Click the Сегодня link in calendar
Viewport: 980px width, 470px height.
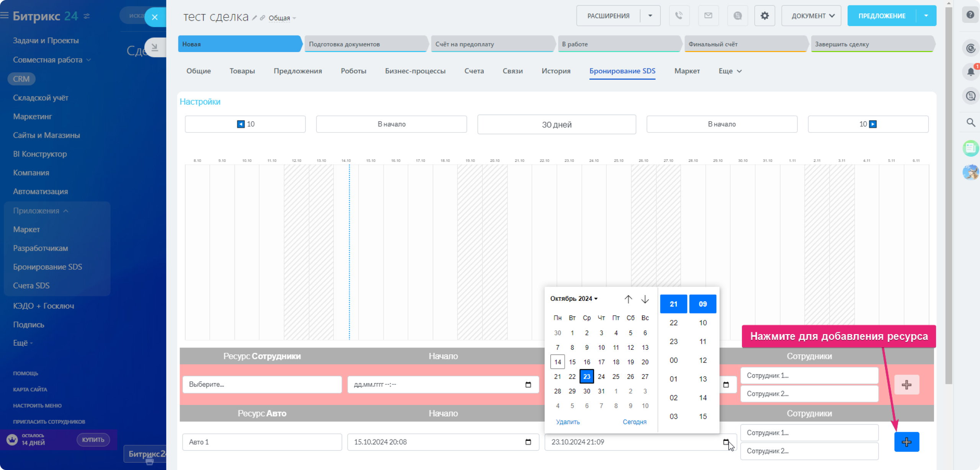(x=634, y=422)
